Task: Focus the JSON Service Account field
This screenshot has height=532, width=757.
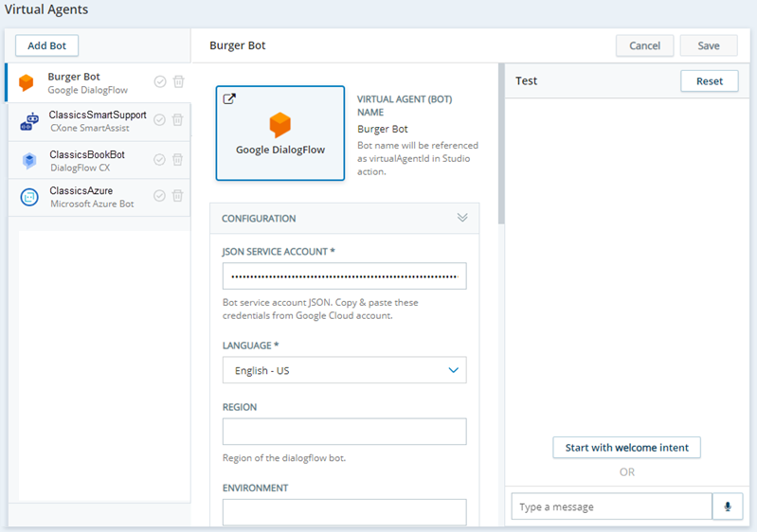Action: click(344, 275)
